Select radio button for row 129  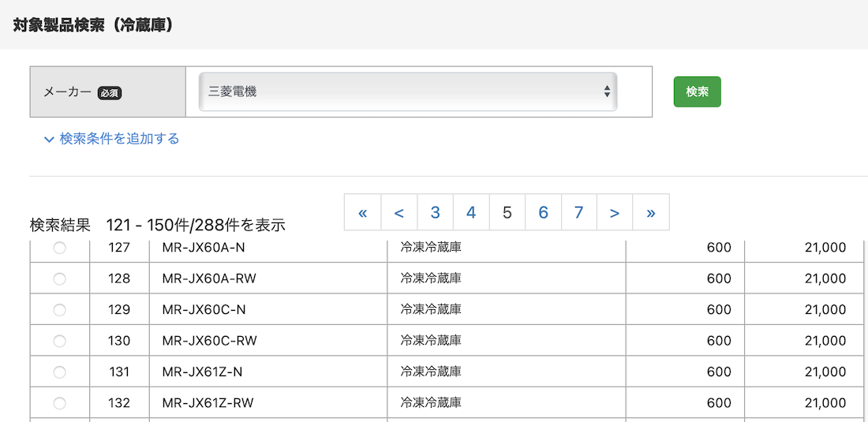pos(59,310)
